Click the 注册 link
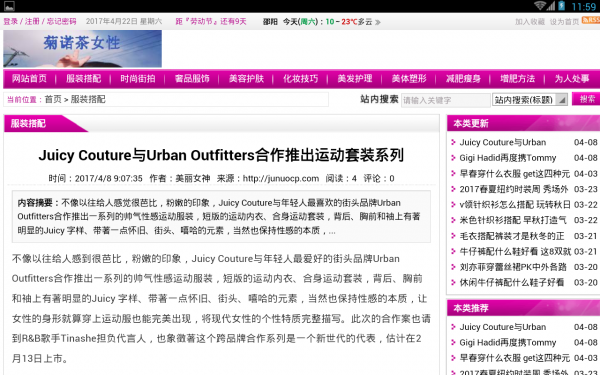Viewport: 600px width, 375px height. coord(32,22)
